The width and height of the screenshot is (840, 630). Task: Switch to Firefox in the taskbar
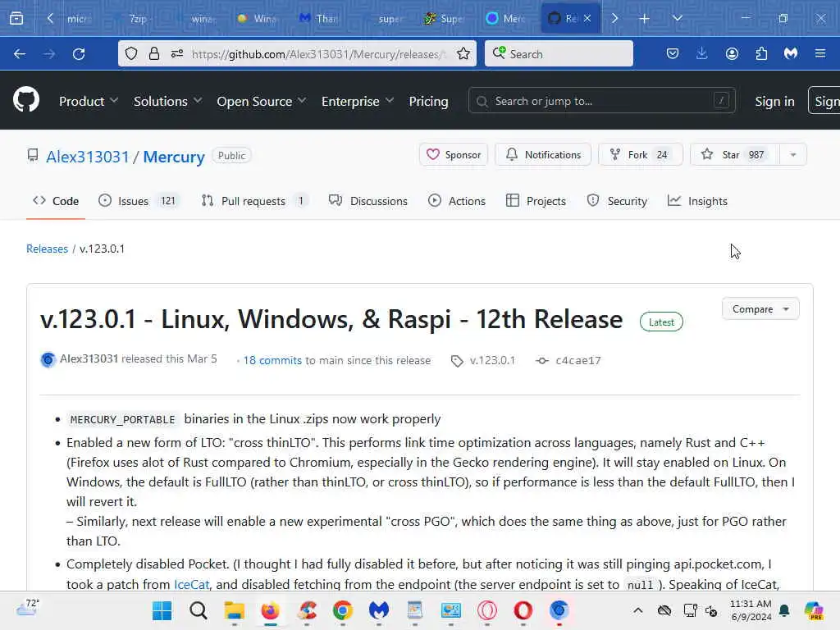[x=270, y=610]
